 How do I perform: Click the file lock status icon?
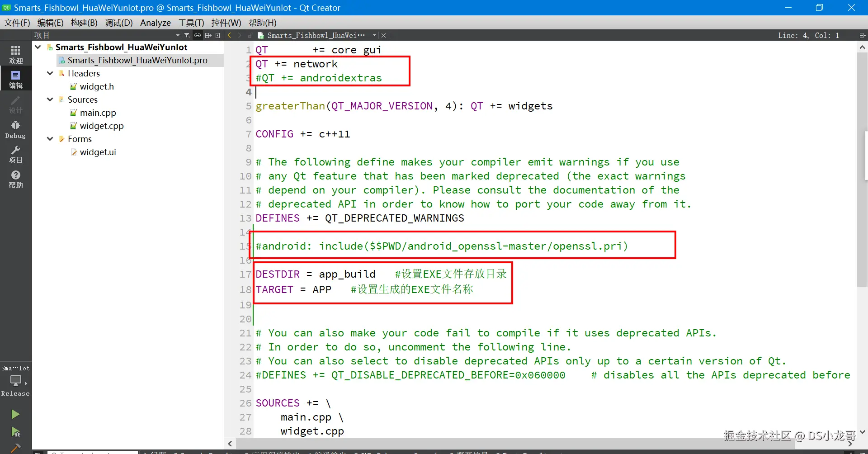tap(250, 35)
